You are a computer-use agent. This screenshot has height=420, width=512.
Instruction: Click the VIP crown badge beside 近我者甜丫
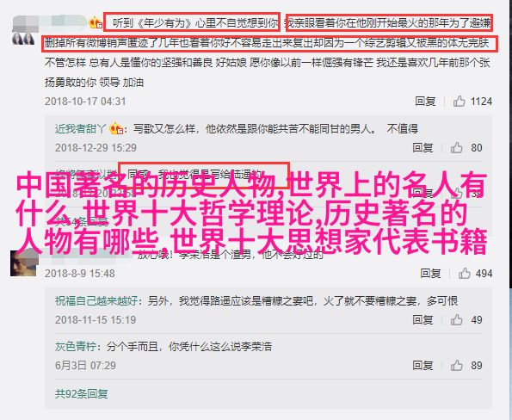(116, 128)
